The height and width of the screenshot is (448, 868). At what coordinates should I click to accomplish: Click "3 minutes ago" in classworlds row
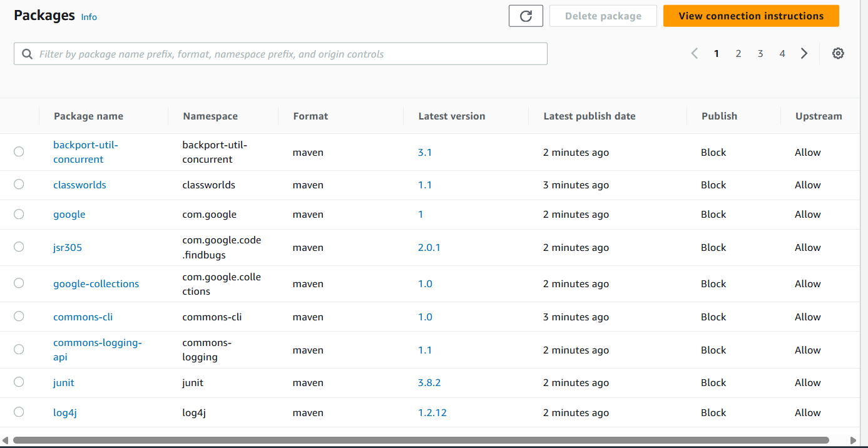[x=576, y=185]
